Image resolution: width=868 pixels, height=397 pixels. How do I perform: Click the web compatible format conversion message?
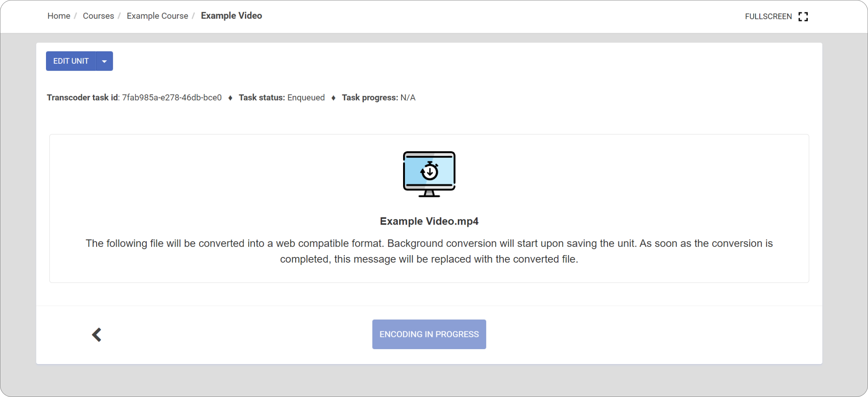pyautogui.click(x=429, y=251)
